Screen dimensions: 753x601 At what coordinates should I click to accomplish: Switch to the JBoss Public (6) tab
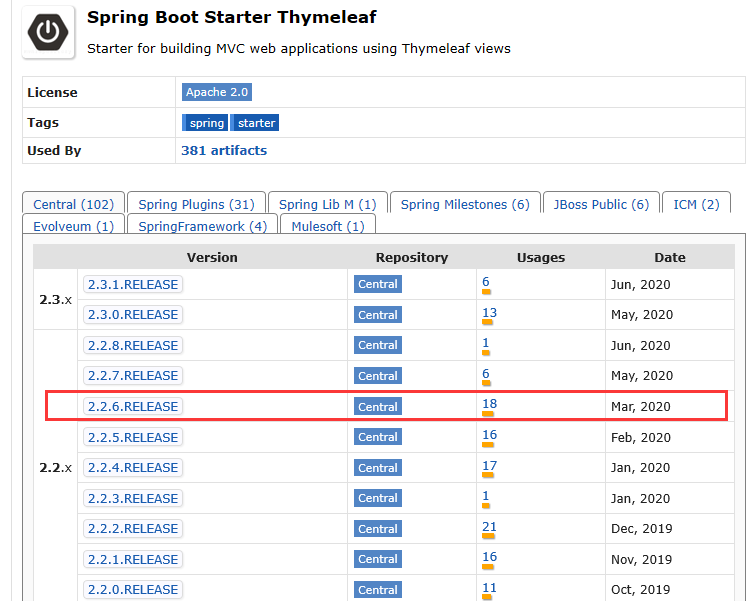(x=601, y=204)
